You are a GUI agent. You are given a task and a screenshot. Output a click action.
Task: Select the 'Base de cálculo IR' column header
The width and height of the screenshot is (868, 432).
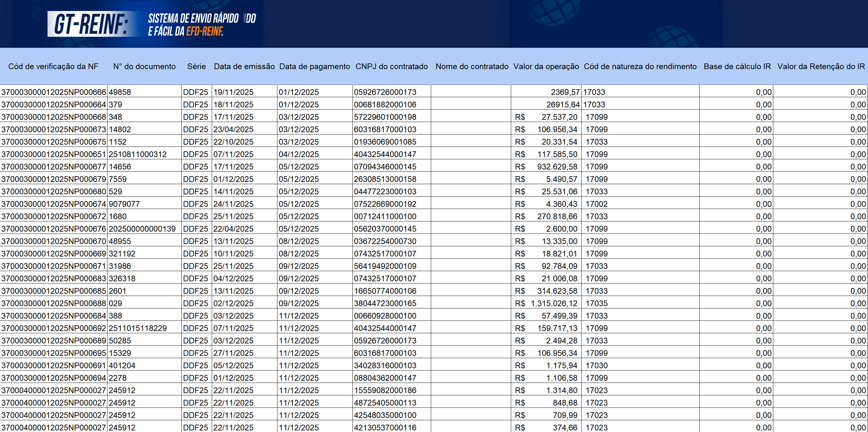click(737, 66)
